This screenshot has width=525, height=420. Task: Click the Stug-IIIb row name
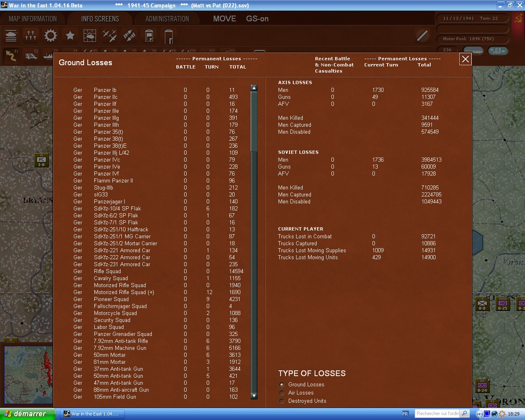click(x=103, y=188)
